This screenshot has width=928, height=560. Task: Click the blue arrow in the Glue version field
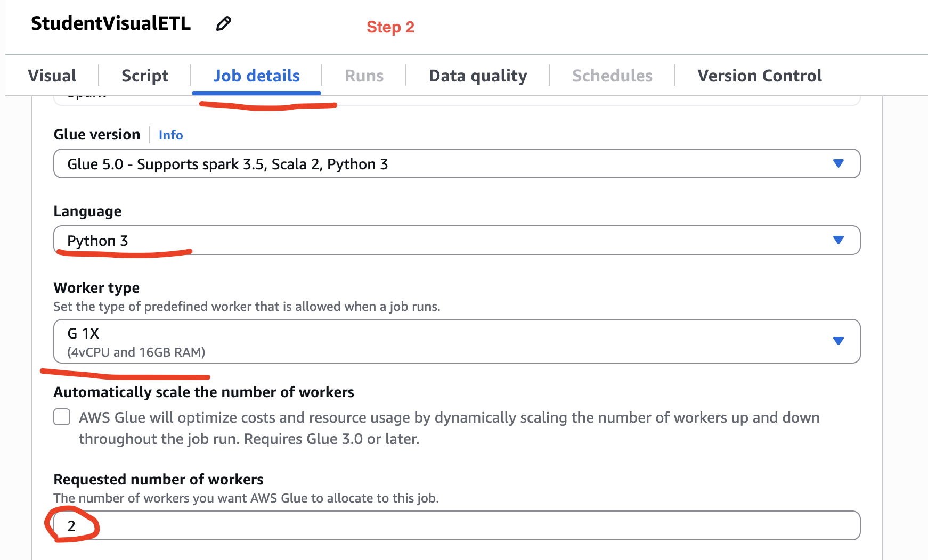point(838,163)
